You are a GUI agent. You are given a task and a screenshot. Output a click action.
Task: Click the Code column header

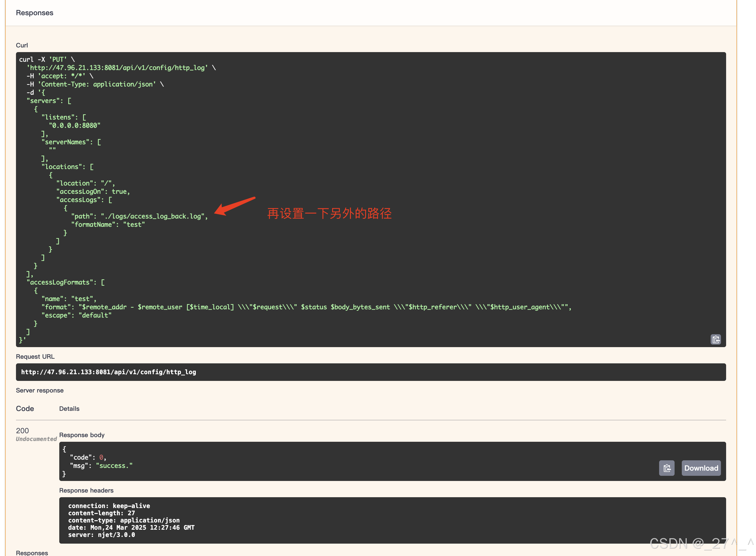coord(25,408)
